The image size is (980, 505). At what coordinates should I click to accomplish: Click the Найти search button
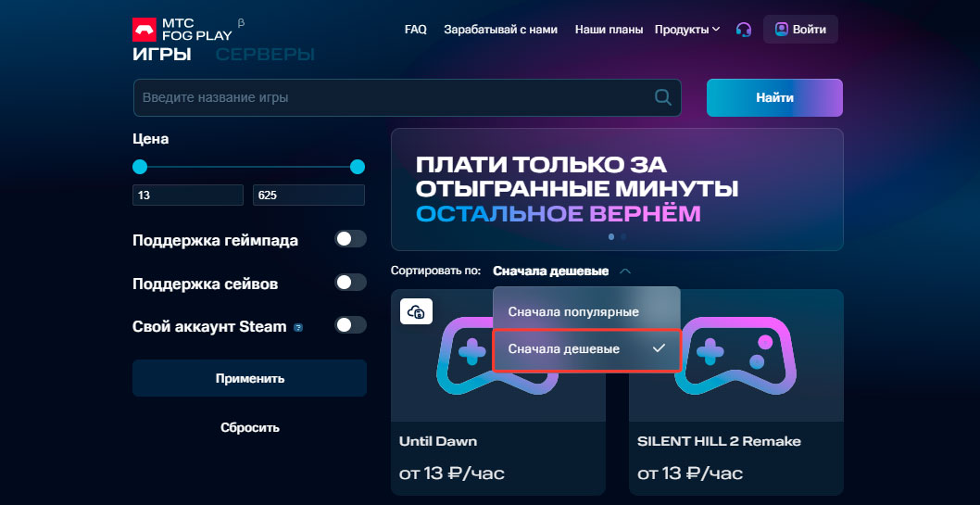(x=774, y=97)
